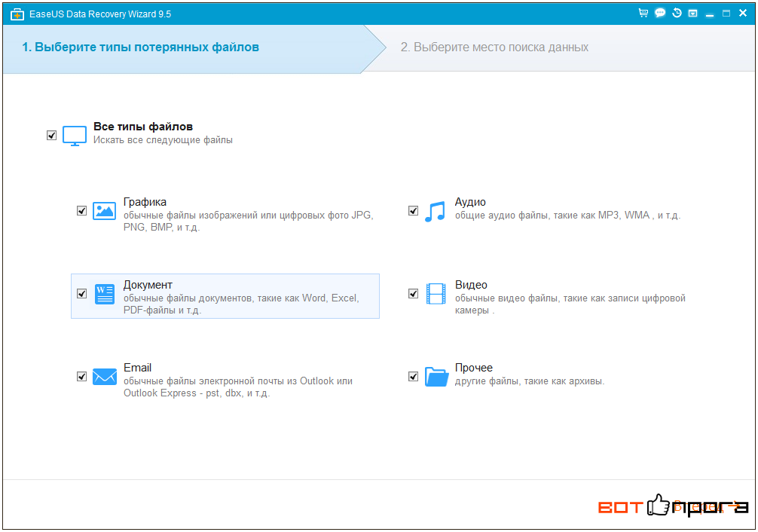Click the Видео film strip icon

click(x=436, y=294)
